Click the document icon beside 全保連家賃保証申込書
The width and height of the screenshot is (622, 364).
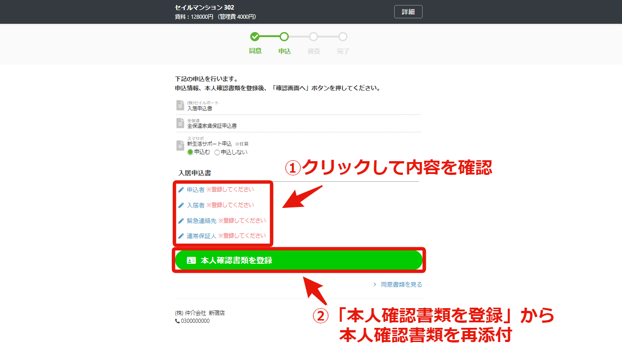point(180,123)
